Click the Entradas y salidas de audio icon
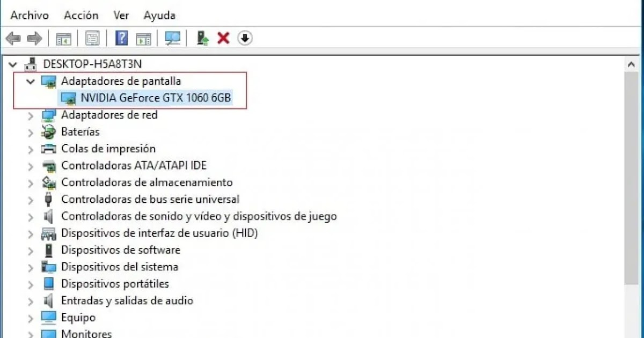This screenshot has height=338, width=644. [x=49, y=300]
